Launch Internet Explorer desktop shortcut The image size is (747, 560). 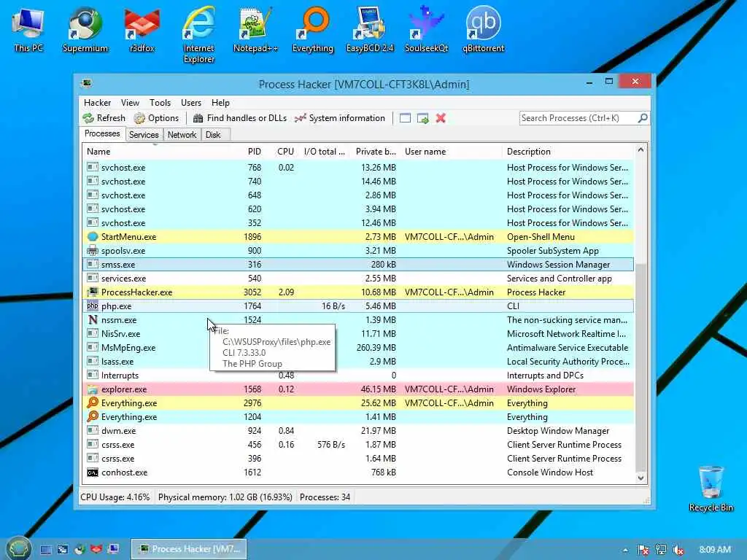[x=199, y=35]
